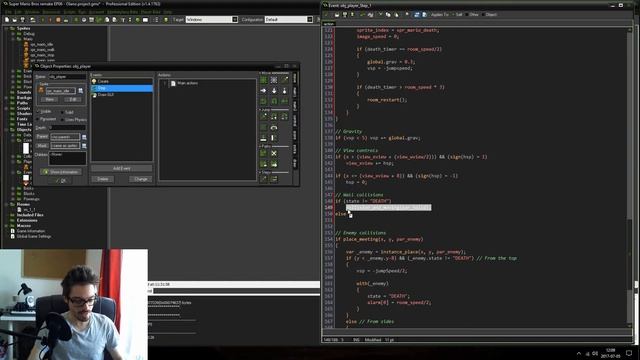Create a font with the T icon
The image size is (640, 360).
[x=123, y=20]
